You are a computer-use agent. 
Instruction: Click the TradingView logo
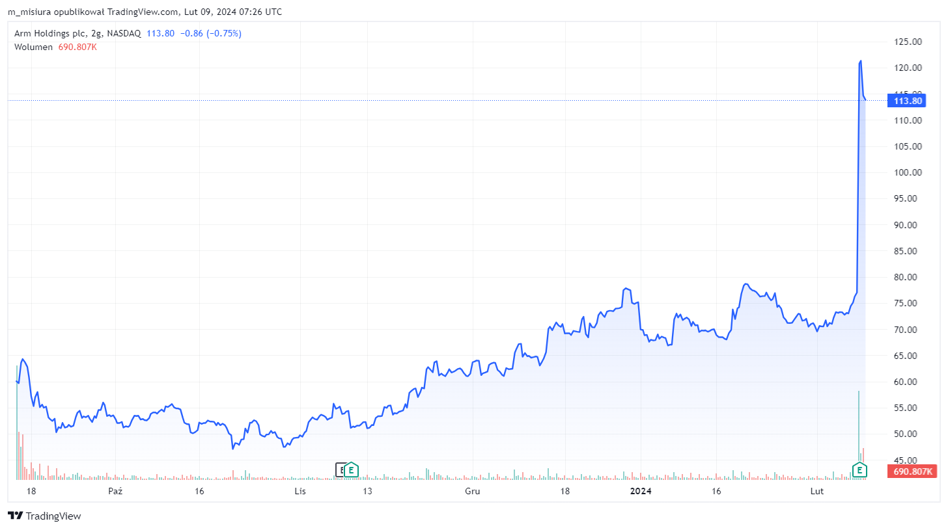44,515
